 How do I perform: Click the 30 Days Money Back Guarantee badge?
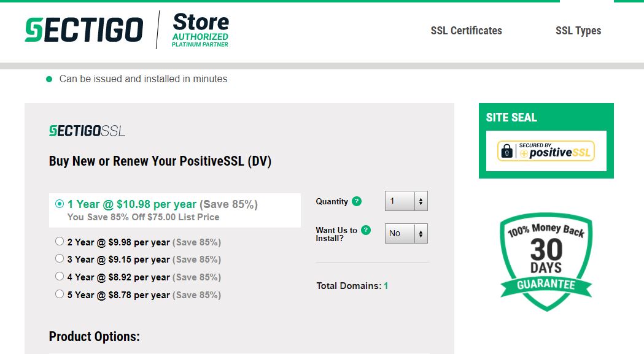(546, 261)
